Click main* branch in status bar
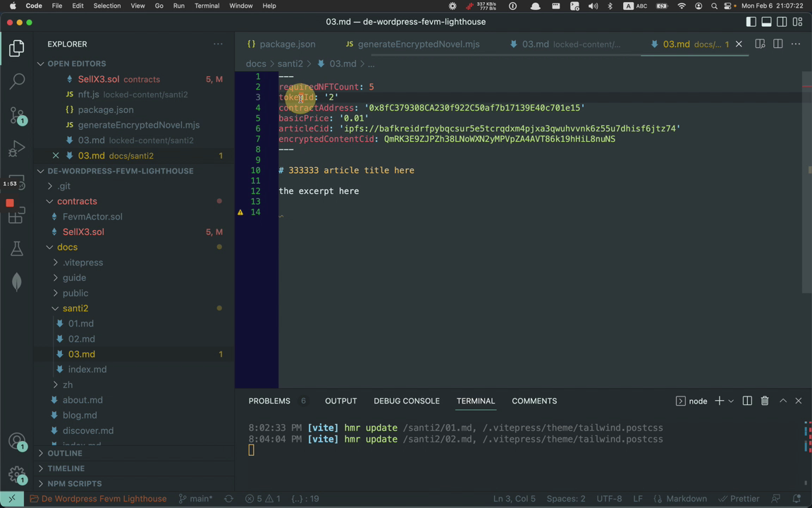 196,499
